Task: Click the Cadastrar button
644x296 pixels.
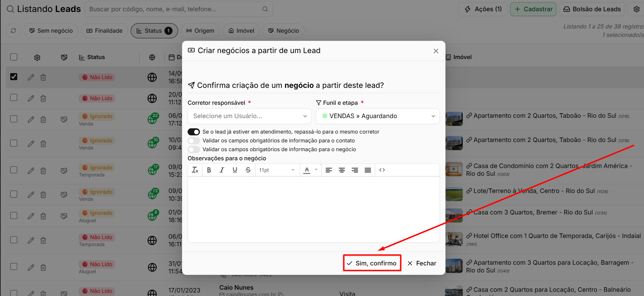Action: pyautogui.click(x=533, y=9)
